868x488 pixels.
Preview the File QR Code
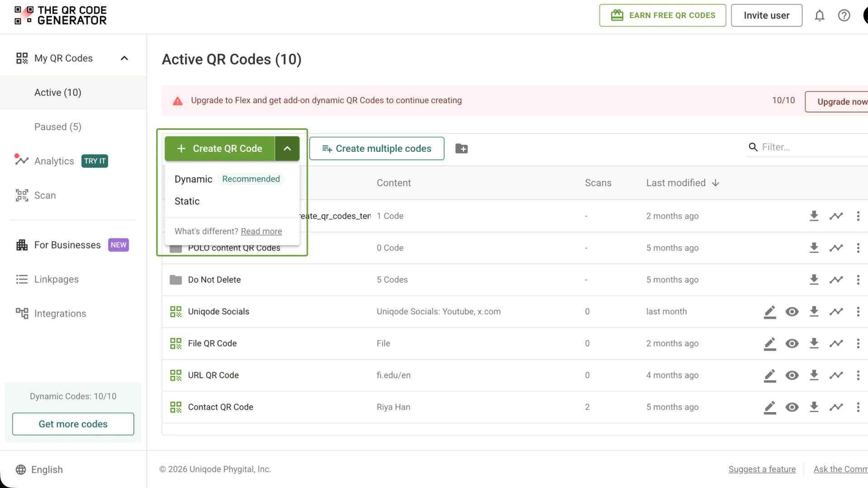792,344
